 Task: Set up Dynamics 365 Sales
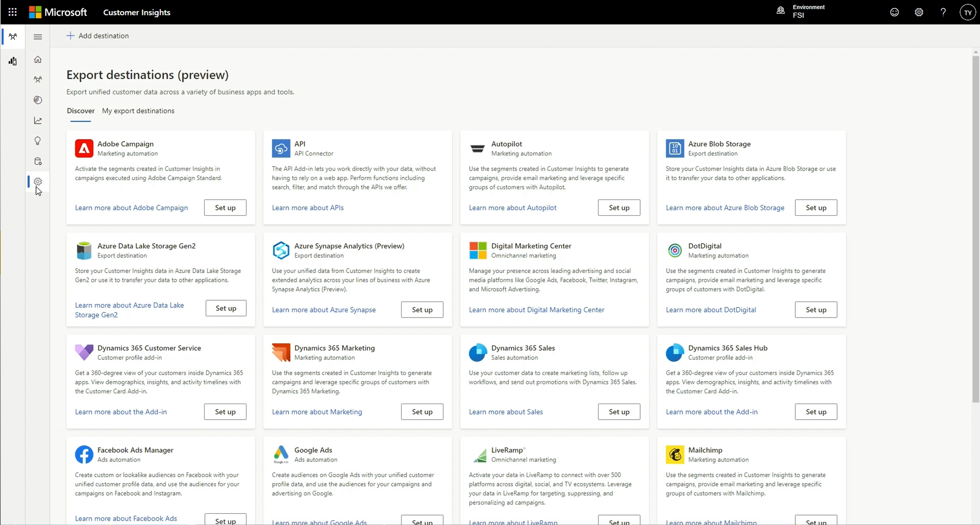click(619, 412)
